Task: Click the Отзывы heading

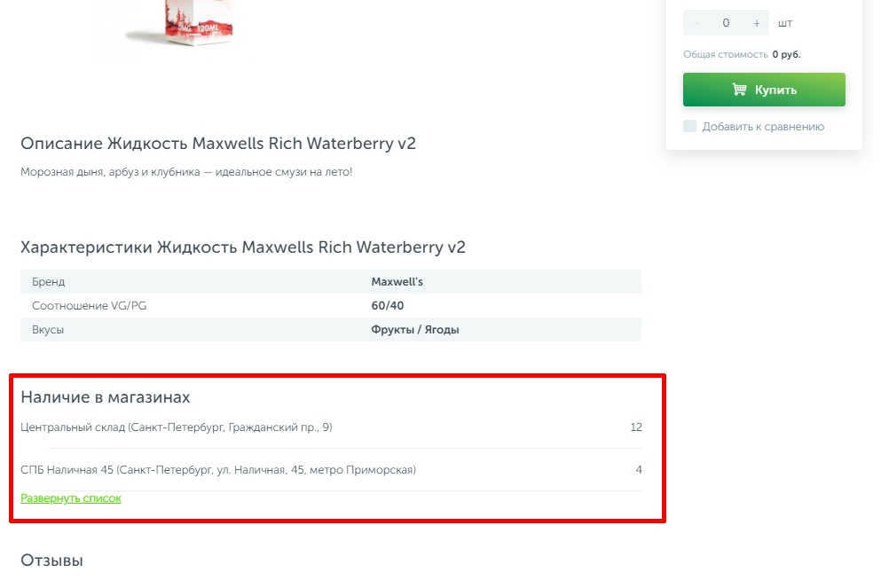Action: point(51,560)
